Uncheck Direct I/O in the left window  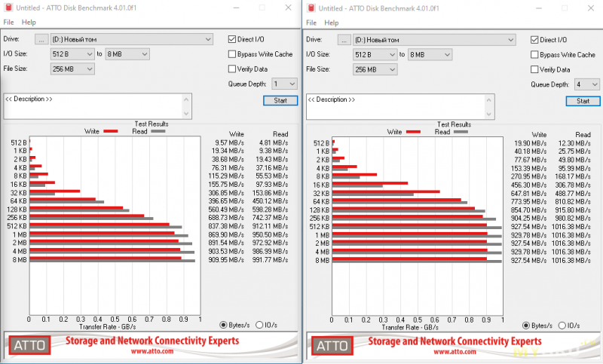point(233,39)
